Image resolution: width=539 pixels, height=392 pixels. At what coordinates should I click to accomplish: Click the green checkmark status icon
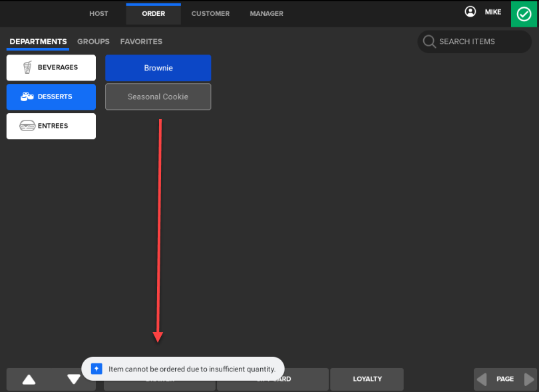524,14
